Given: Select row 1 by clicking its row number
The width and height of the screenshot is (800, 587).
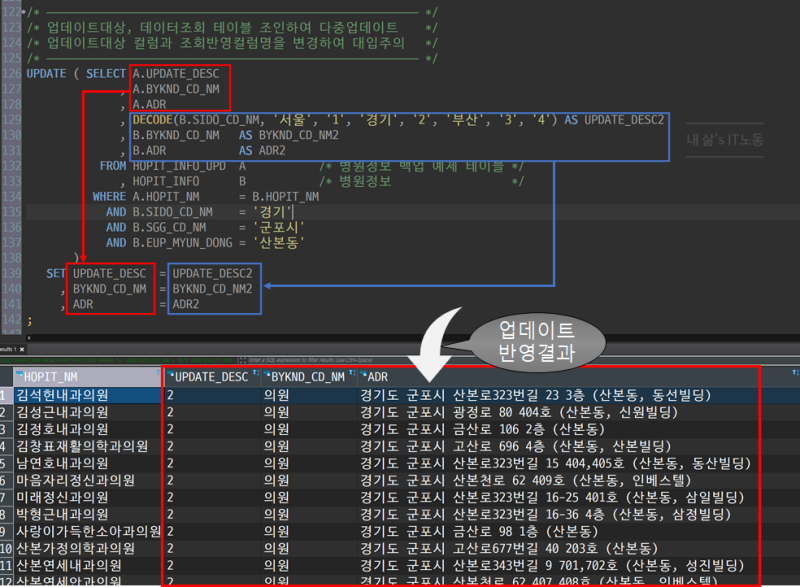Looking at the screenshot, I should coord(5,394).
